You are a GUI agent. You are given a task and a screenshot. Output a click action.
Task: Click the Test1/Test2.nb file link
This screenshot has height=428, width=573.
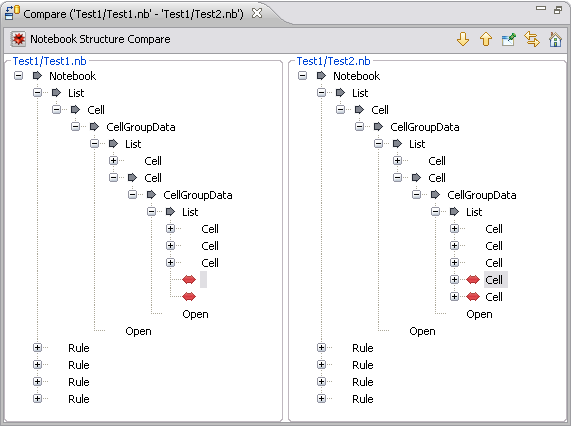point(333,61)
